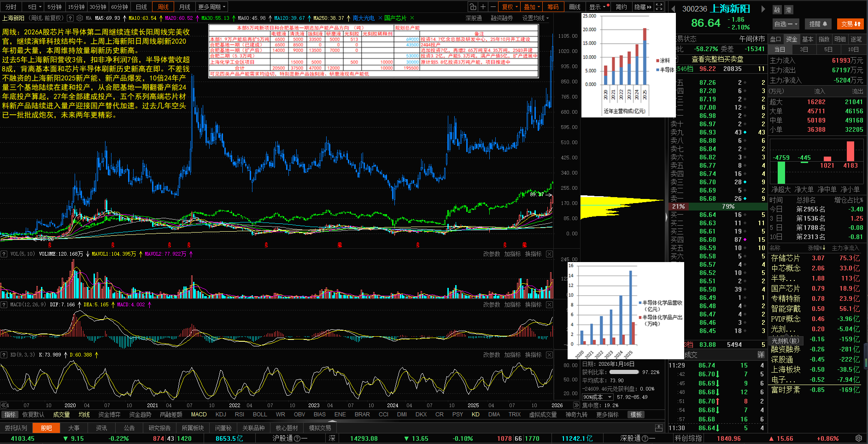The image size is (868, 444).
Task: Toggle 简约 simple mode
Action: click(621, 7)
